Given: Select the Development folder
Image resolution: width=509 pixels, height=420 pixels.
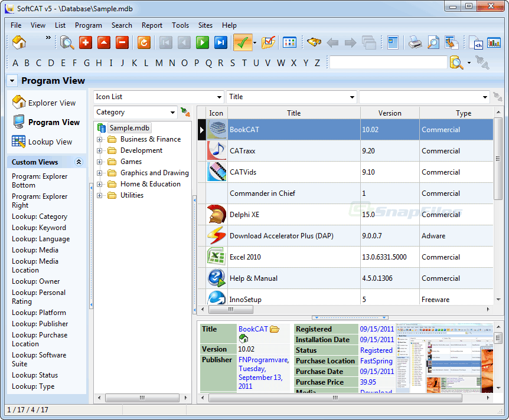Looking at the screenshot, I should click(x=141, y=150).
